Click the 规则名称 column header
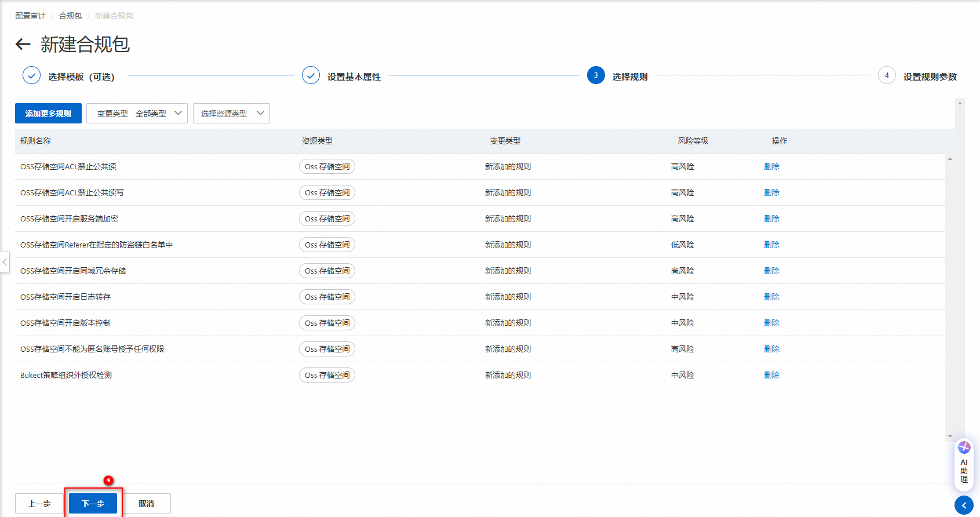The width and height of the screenshot is (980, 517). [x=35, y=141]
